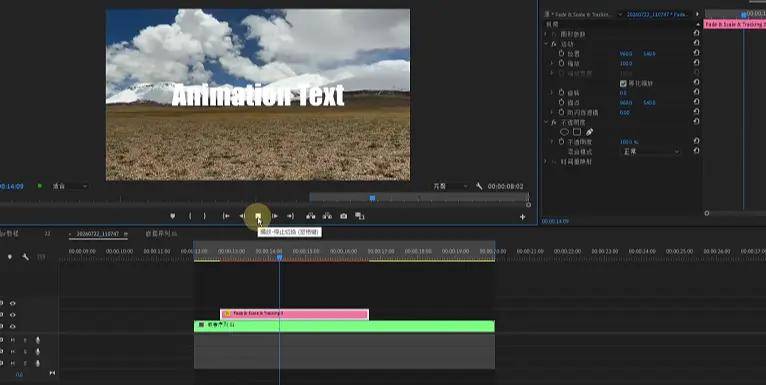Viewport: 766px width, 385px height.
Task: Open the playback resolution dropdown
Action: point(450,186)
